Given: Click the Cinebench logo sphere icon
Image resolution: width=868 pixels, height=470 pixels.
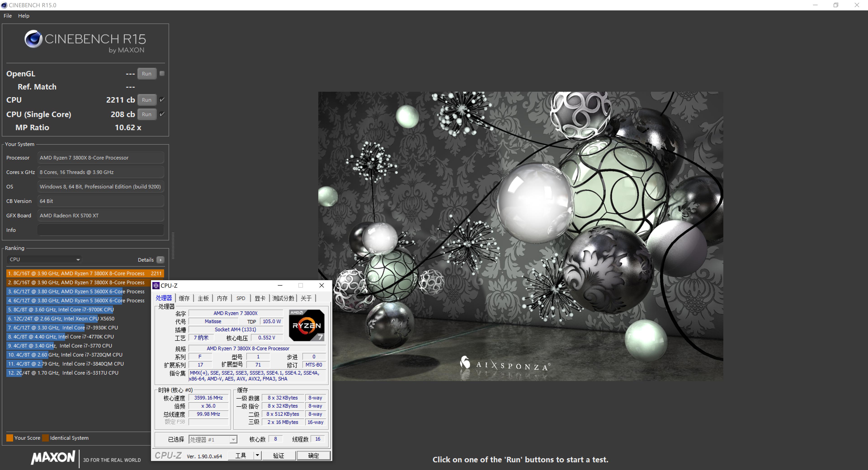Looking at the screenshot, I should click(33, 39).
